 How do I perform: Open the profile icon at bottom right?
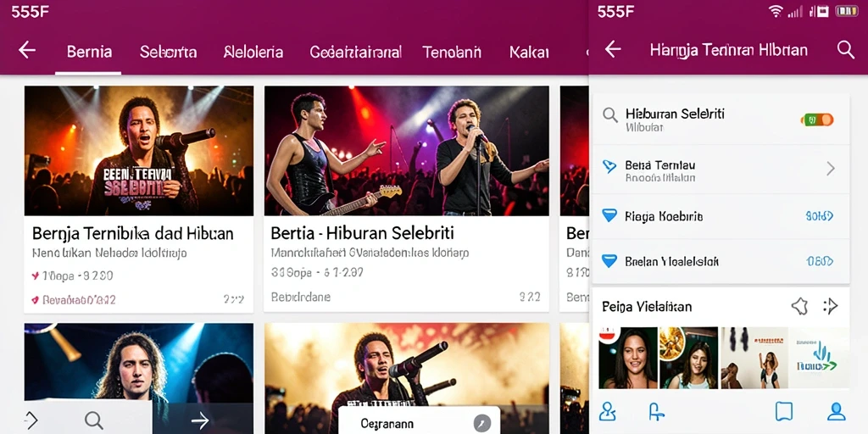tap(836, 411)
